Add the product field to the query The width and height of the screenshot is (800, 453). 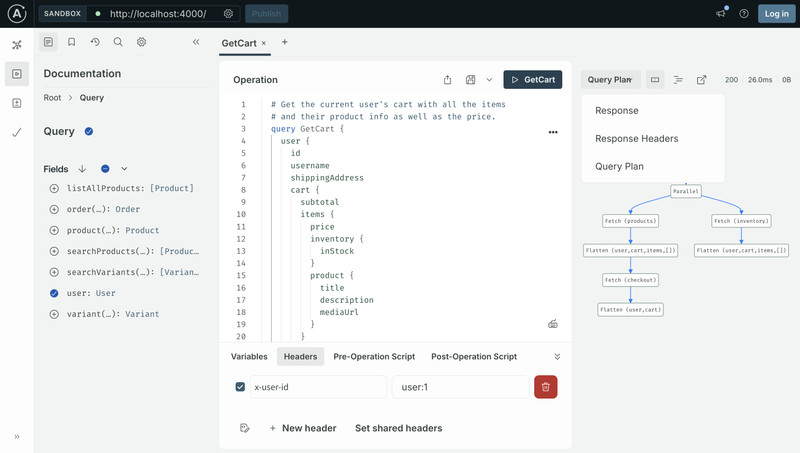pos(54,230)
